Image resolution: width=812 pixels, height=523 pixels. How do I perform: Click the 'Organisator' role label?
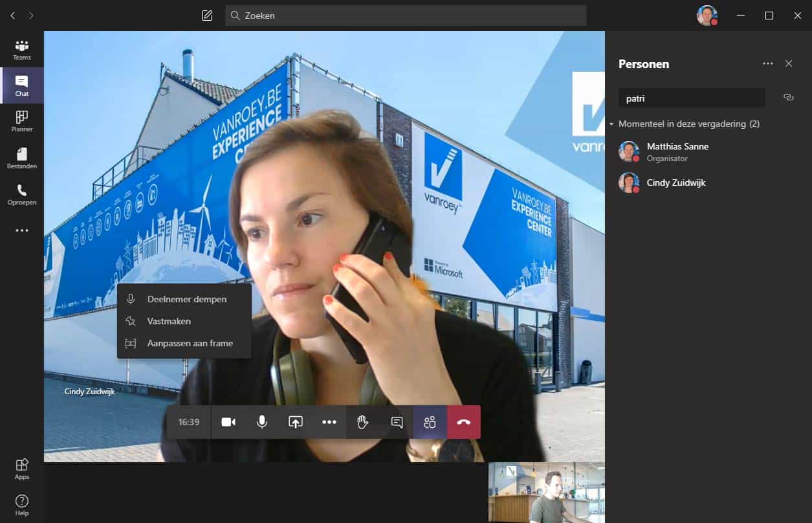click(x=667, y=159)
